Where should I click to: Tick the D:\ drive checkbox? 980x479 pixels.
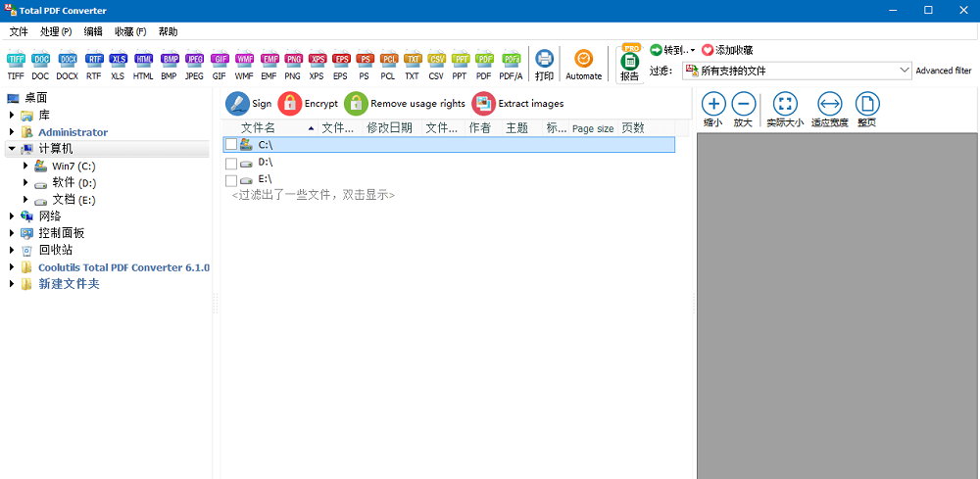230,163
